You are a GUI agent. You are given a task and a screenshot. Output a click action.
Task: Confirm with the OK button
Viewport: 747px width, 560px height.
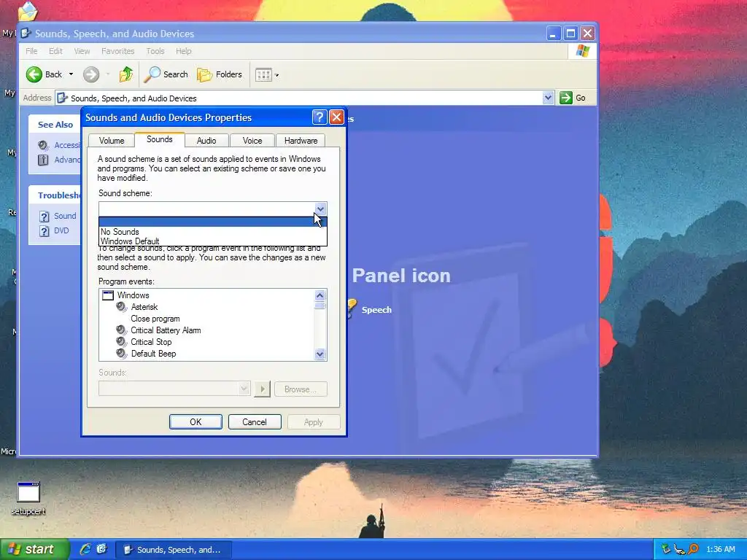pyautogui.click(x=196, y=422)
